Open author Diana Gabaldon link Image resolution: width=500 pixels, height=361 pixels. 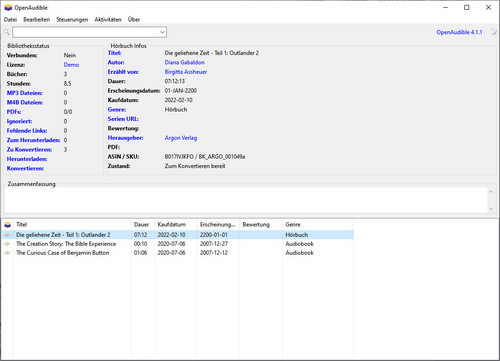(x=185, y=62)
